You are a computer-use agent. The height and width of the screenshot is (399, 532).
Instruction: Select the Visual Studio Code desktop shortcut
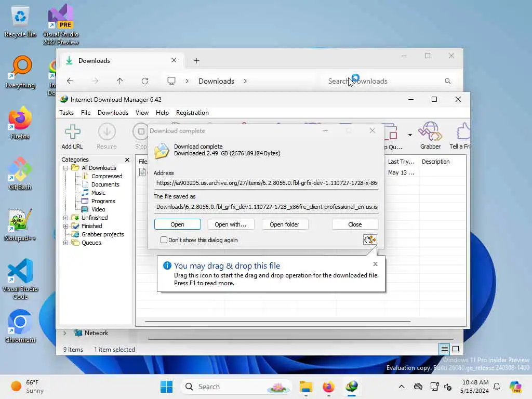click(20, 279)
